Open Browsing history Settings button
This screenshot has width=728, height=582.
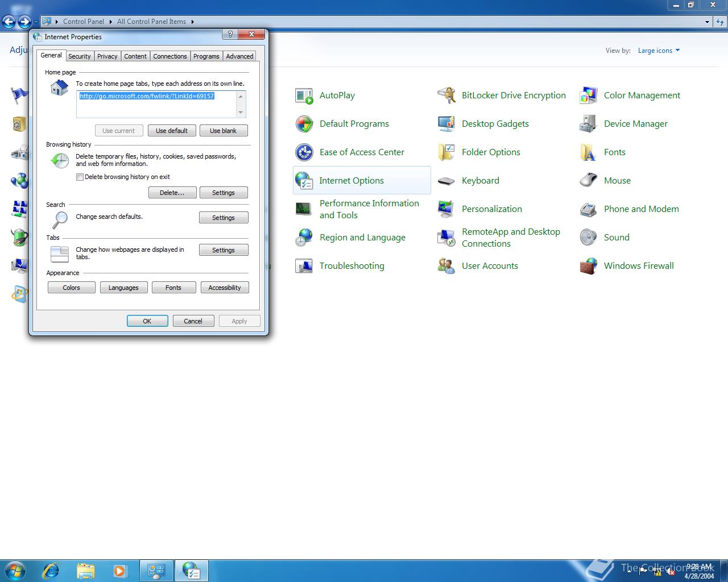click(224, 193)
